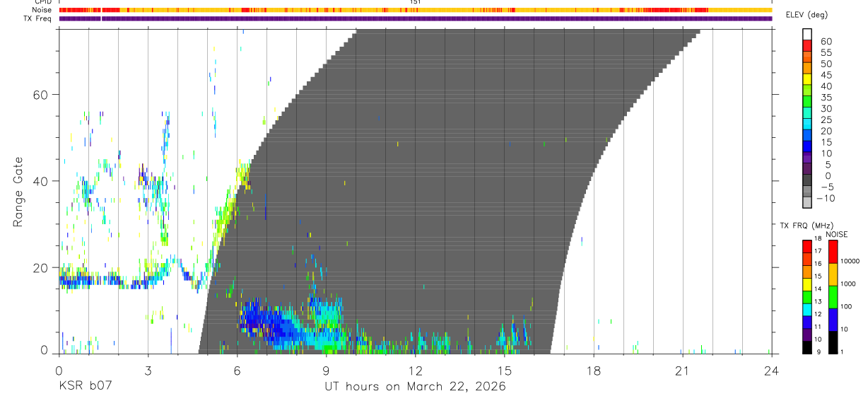Click the black bottom segment of the TX FRQ colorbar
868x401 pixels.
click(807, 347)
